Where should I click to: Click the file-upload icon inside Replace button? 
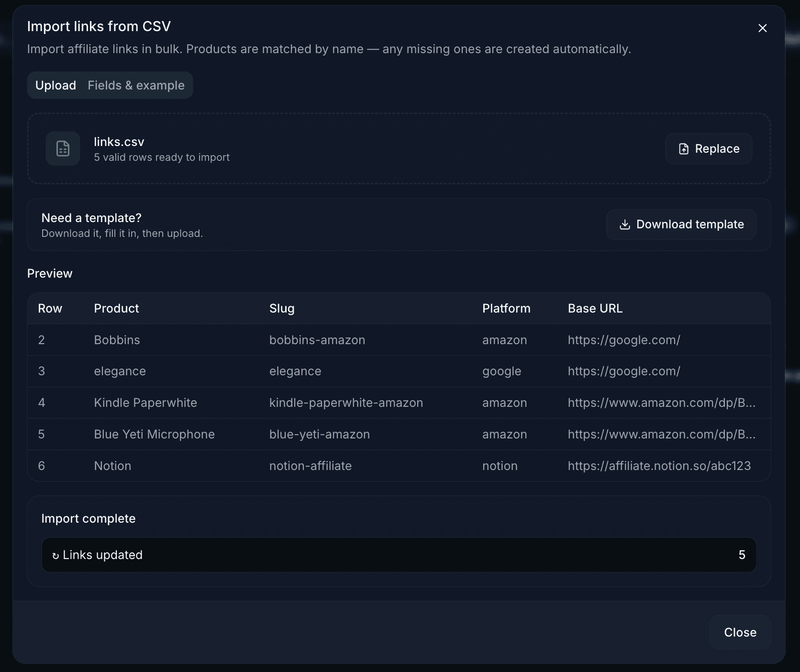point(684,148)
